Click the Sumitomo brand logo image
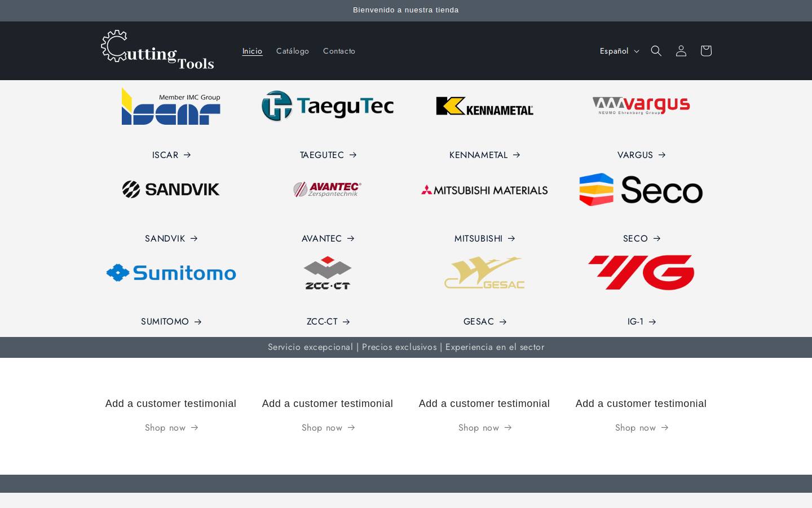This screenshot has height=508, width=812. pos(171,273)
